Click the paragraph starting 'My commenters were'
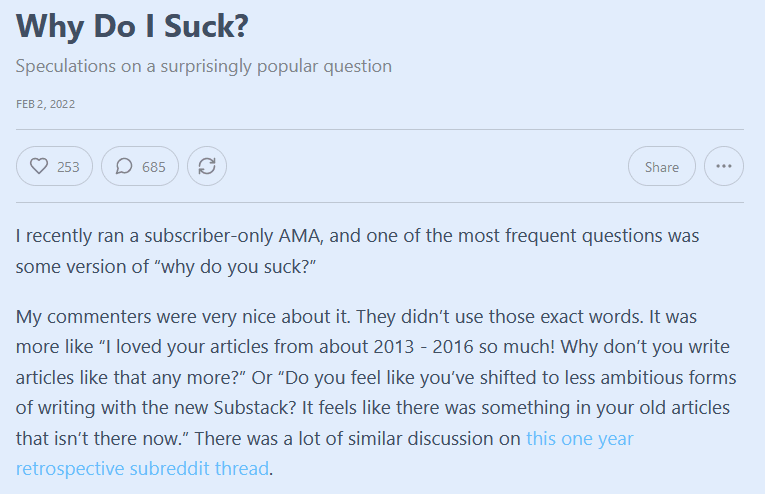Screen dimensions: 765x494 [376, 393]
